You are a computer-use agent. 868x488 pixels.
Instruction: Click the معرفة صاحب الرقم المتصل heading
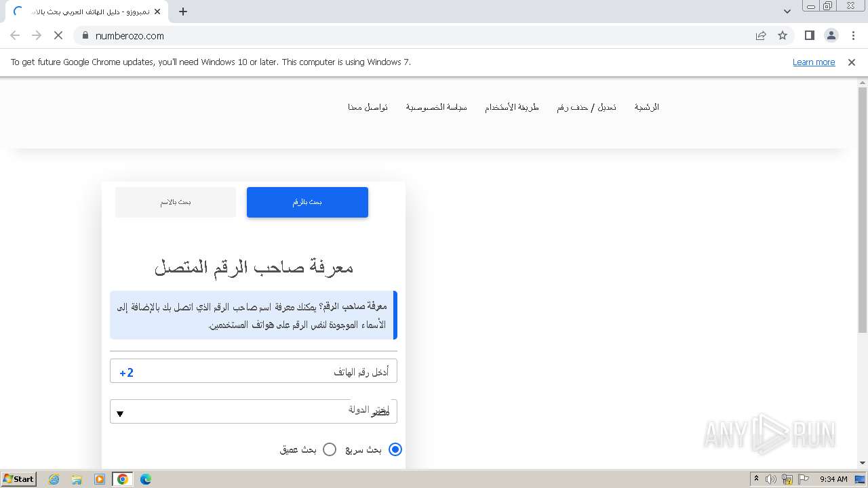(x=254, y=266)
